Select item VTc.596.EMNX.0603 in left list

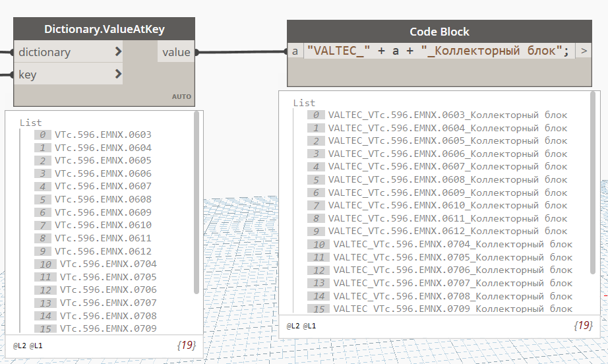(103, 135)
